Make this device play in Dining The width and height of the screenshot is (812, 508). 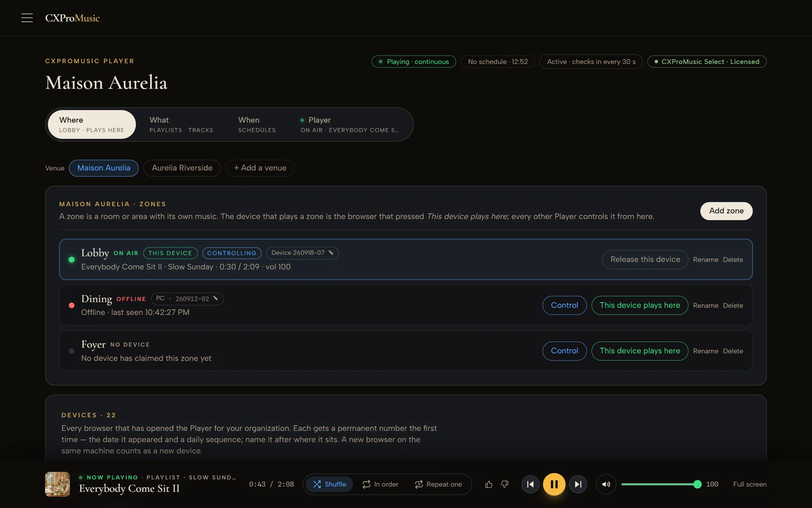tap(640, 305)
